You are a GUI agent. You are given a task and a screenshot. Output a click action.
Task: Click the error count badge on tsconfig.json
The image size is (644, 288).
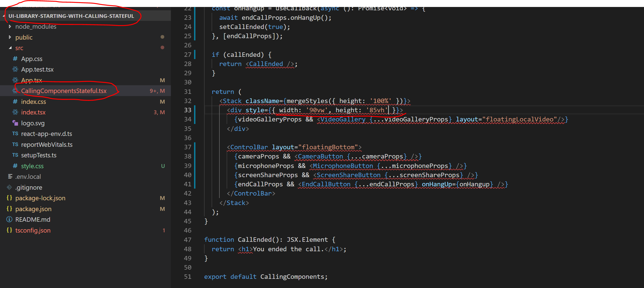click(164, 230)
